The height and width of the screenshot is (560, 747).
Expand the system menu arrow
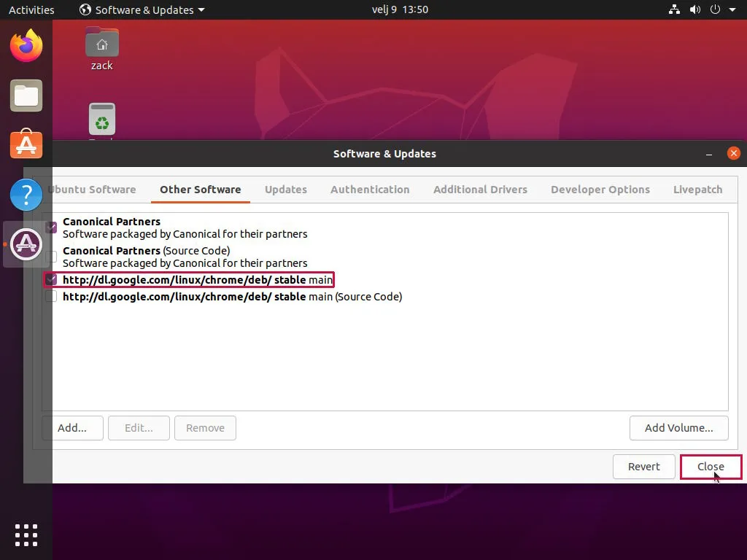732,9
